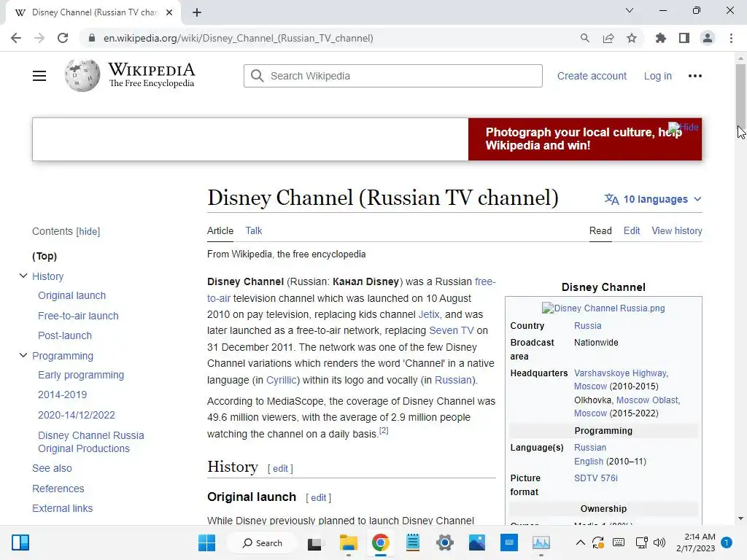
Task: Open the 10 languages dropdown
Action: (653, 199)
